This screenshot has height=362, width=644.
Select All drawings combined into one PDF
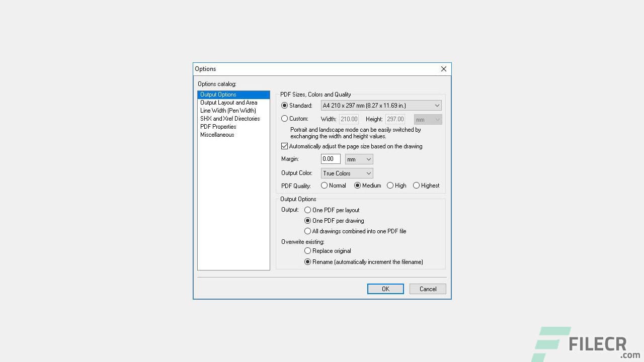307,231
